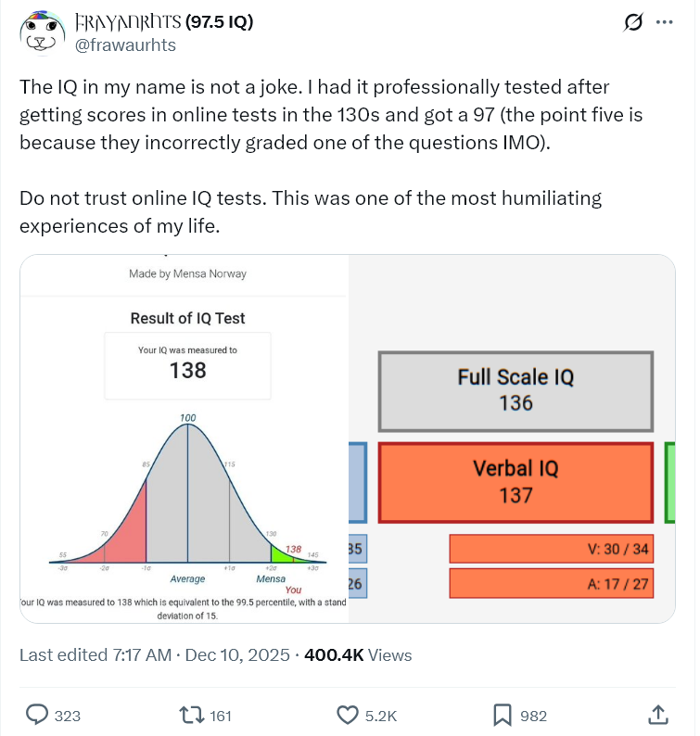Click the Grok explain icon
The image size is (700, 736).
pyautogui.click(x=633, y=22)
